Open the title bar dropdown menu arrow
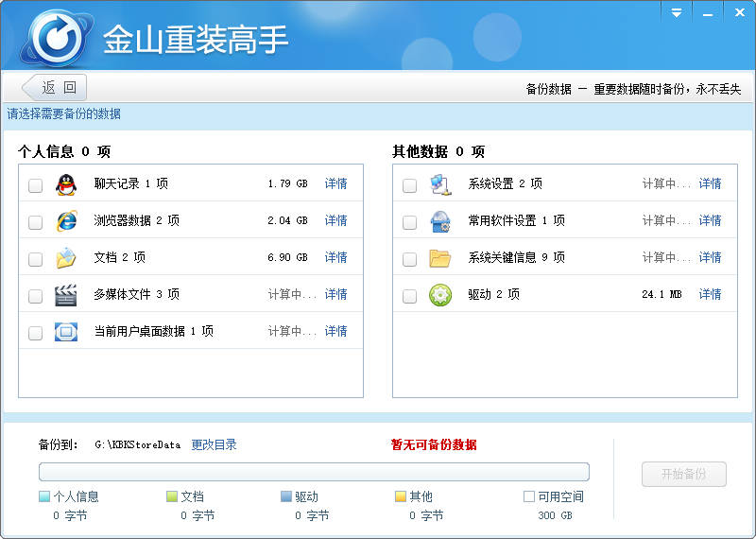 [x=677, y=13]
